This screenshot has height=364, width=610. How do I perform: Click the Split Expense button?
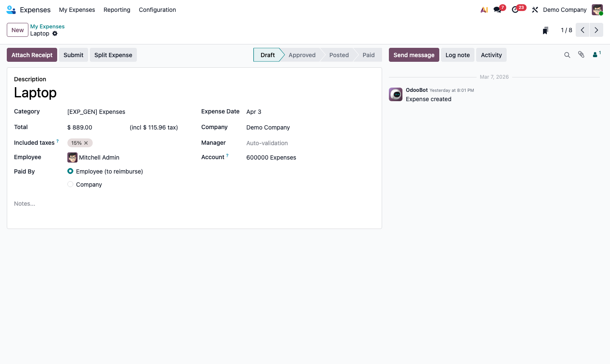pyautogui.click(x=113, y=55)
